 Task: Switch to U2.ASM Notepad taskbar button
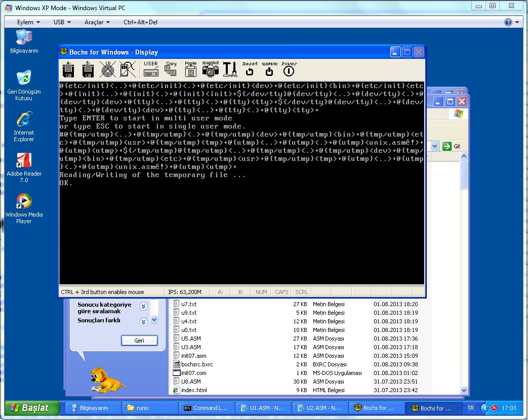click(320, 408)
